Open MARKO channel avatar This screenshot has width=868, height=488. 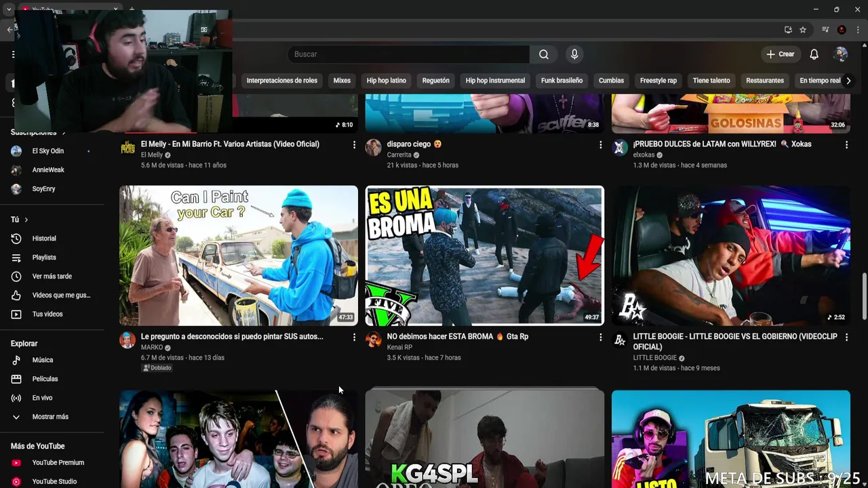127,340
